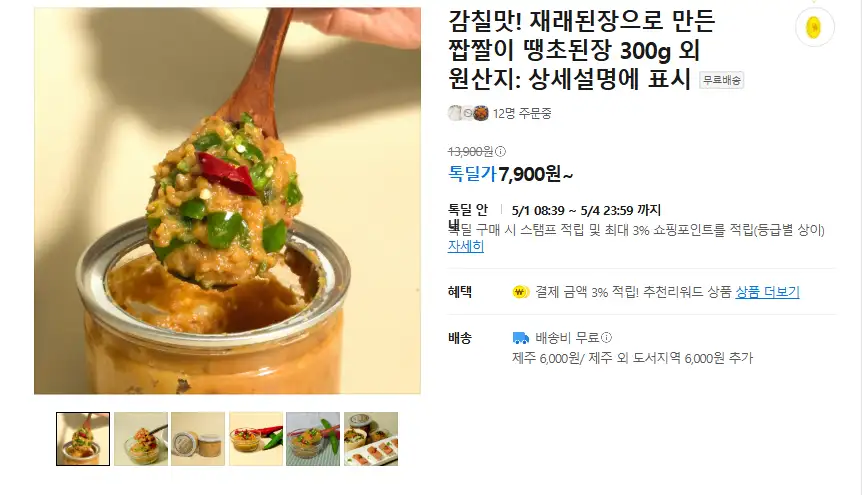This screenshot has width=863, height=495.
Task: Select the second thumbnail with glass bowl
Action: (x=141, y=439)
